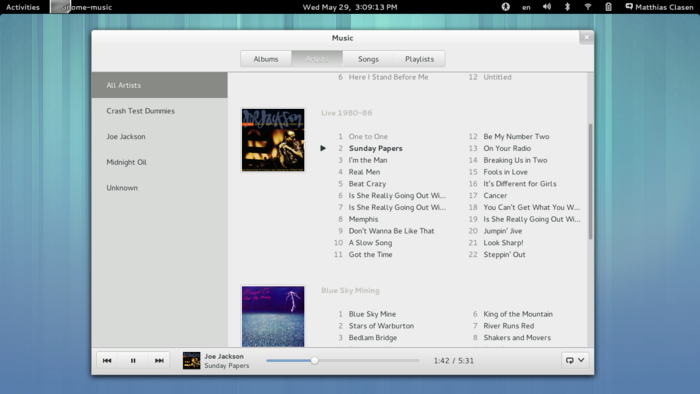This screenshot has width=700, height=394.
Task: Switch to the Songs tab
Action: 368,59
